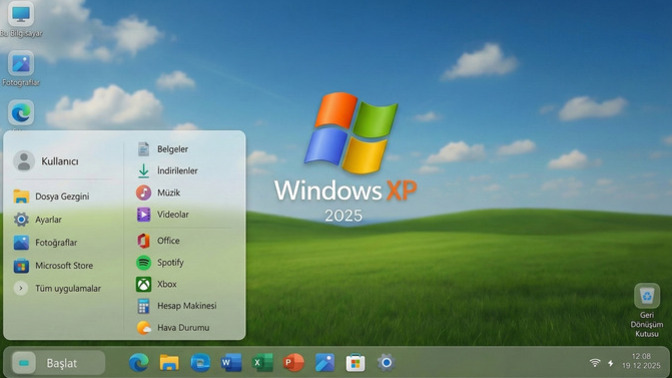Open Dosya Gezgini in Start menu
672x378 pixels.
coord(51,196)
